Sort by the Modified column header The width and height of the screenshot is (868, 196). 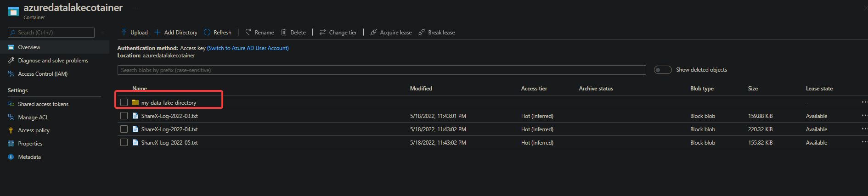tap(421, 89)
